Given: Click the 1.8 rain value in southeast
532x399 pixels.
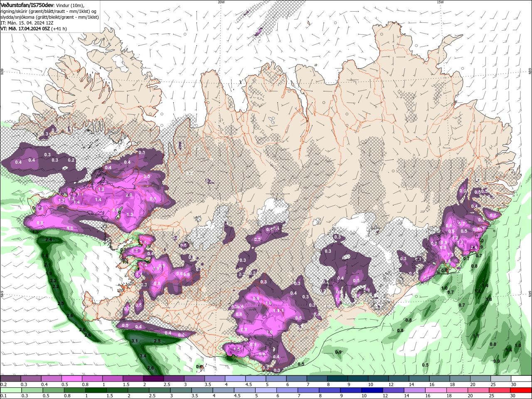Looking at the screenshot, I should point(489,299).
